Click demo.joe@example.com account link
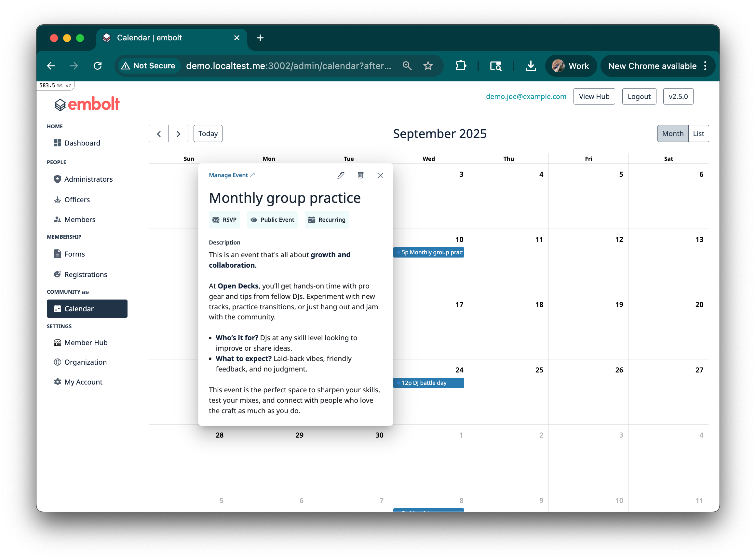 pos(526,97)
